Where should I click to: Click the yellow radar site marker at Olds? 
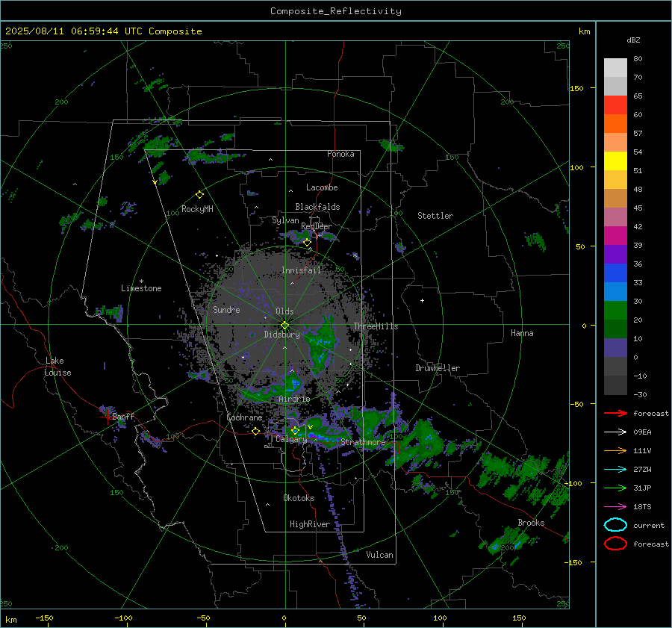pyautogui.click(x=284, y=326)
